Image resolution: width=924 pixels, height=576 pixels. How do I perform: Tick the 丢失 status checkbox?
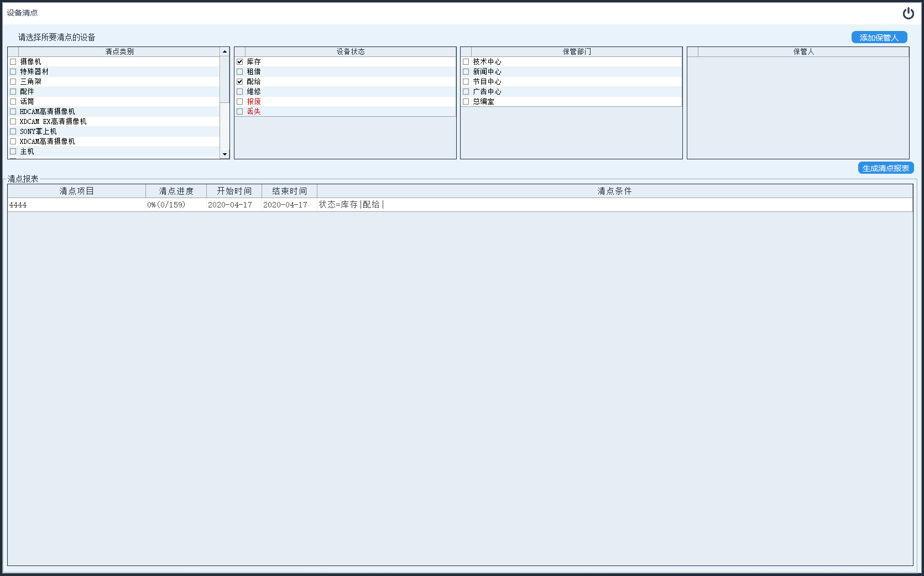[240, 112]
